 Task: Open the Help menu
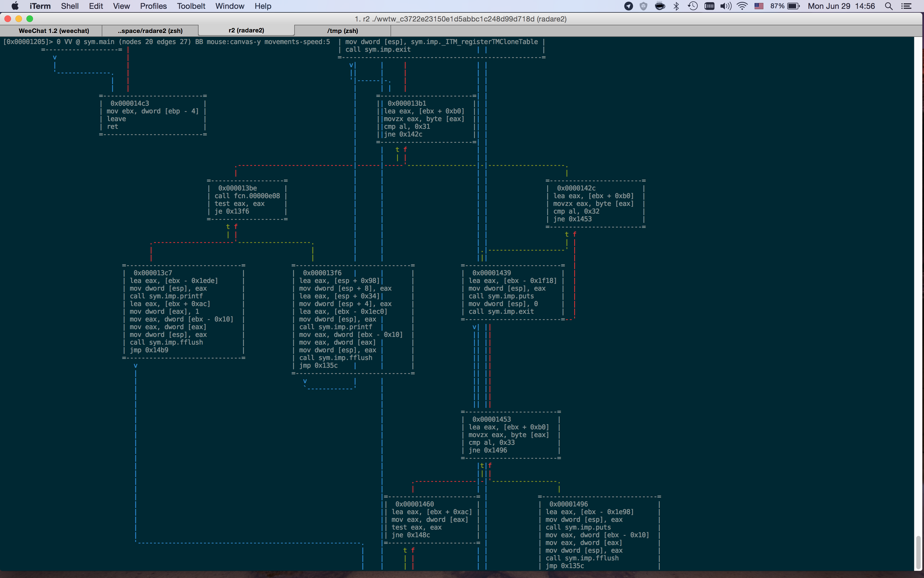click(263, 6)
